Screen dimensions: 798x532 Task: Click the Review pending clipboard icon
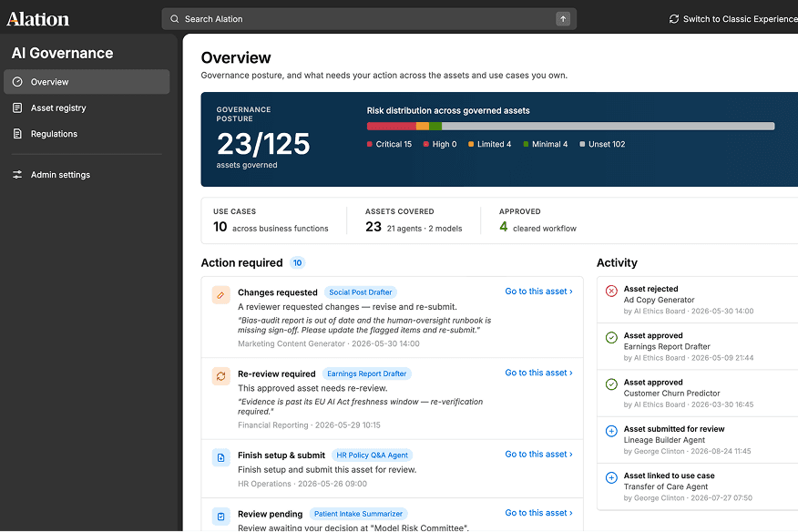click(220, 517)
